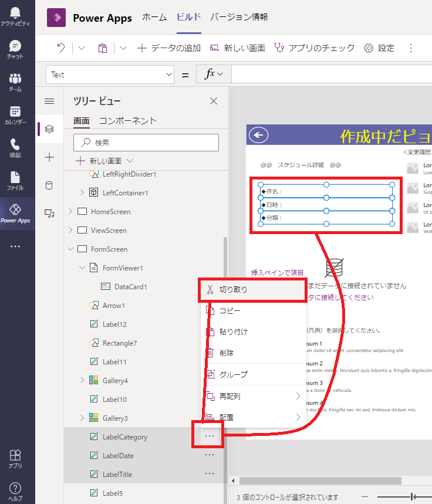
Task: Expand the HomeScreen tree node
Action: (70, 211)
